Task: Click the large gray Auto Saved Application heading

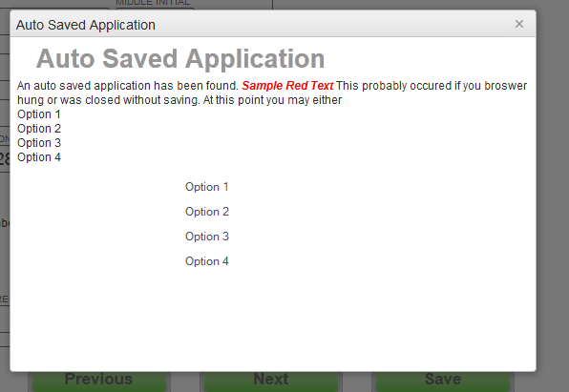Action: pos(180,58)
